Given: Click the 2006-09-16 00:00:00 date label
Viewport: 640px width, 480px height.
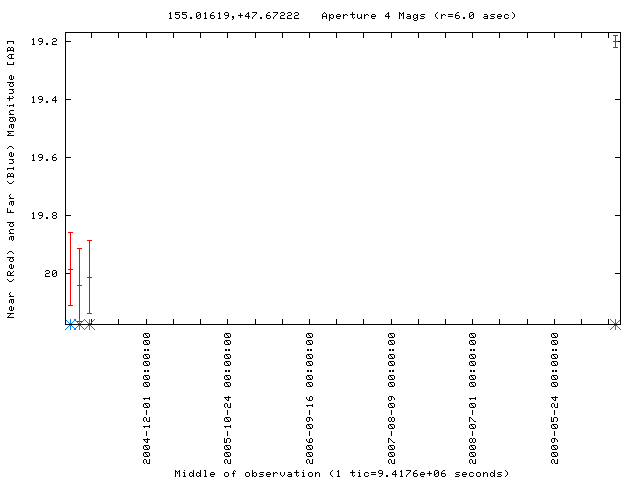Looking at the screenshot, I should click(310, 398).
